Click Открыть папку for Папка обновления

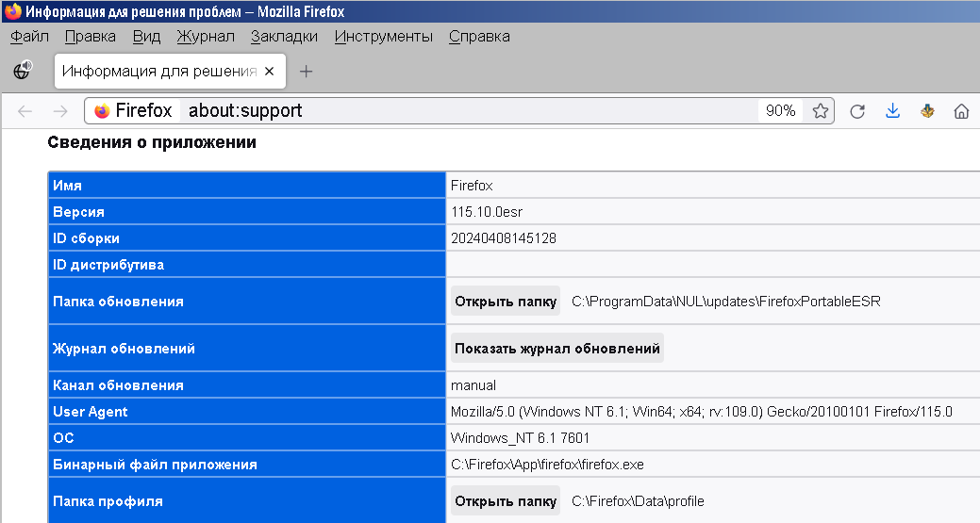(x=506, y=302)
